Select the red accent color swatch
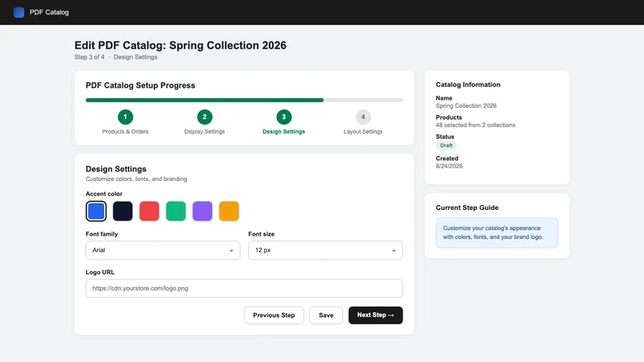The image size is (644, 362). coord(149,211)
